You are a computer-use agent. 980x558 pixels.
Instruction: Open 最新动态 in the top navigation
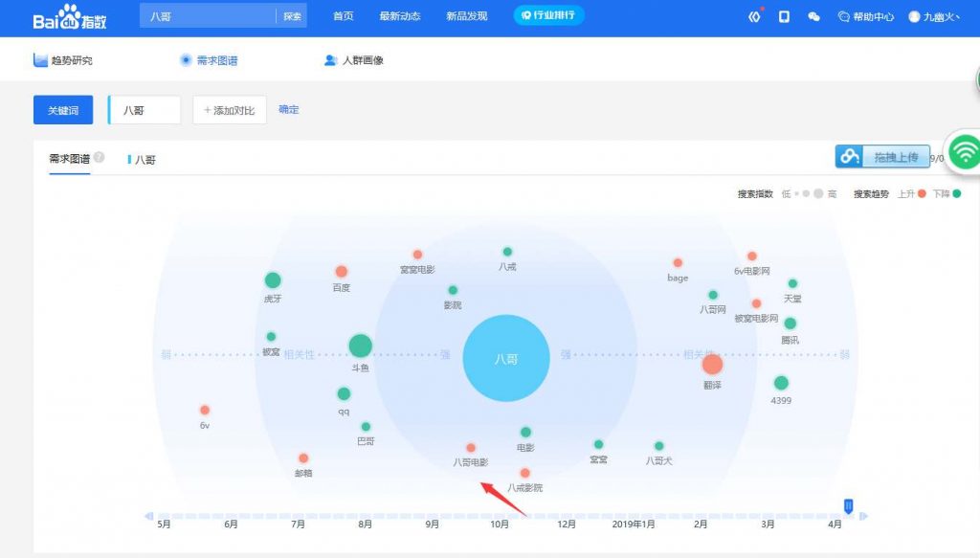click(x=399, y=16)
